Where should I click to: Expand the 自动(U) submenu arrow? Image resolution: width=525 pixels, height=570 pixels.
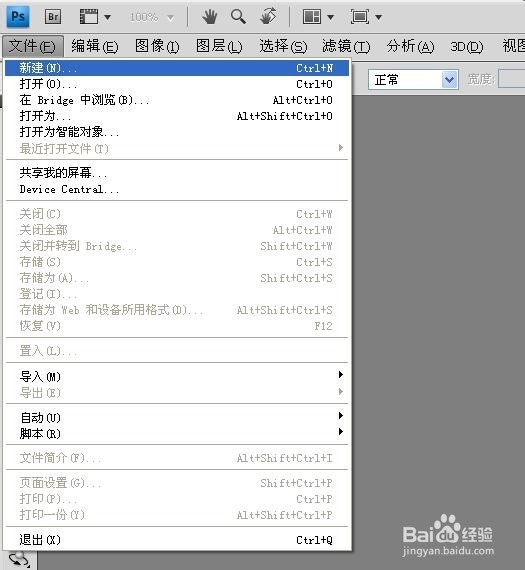point(341,416)
